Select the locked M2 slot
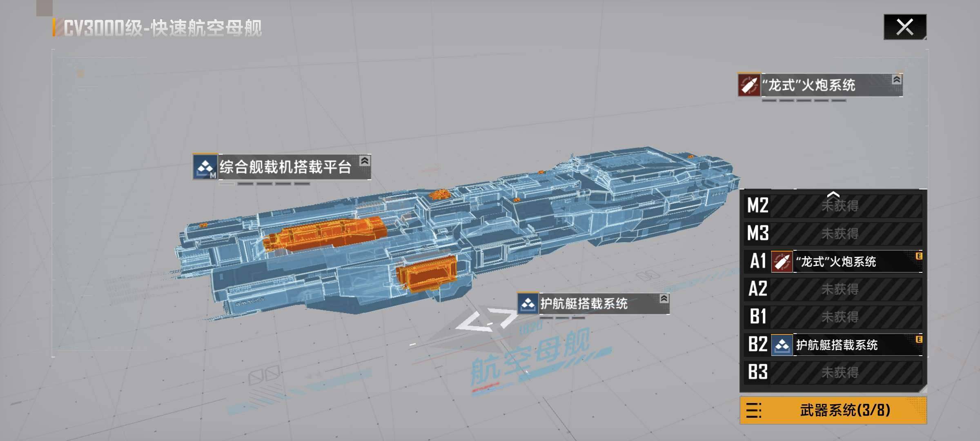The image size is (980, 441). point(839,206)
